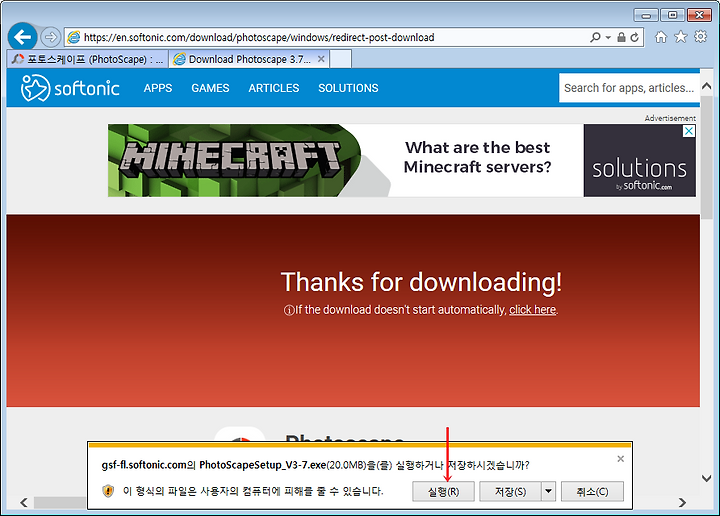Minimize the browser window

pos(646,15)
